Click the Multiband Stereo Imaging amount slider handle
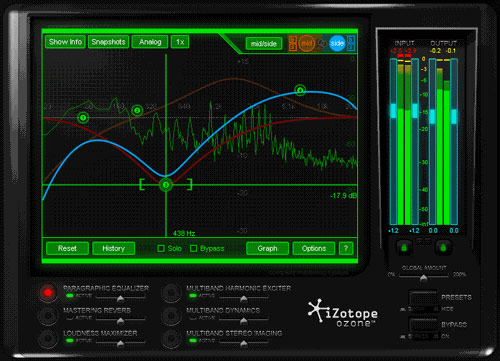500x361 pixels. [244, 343]
